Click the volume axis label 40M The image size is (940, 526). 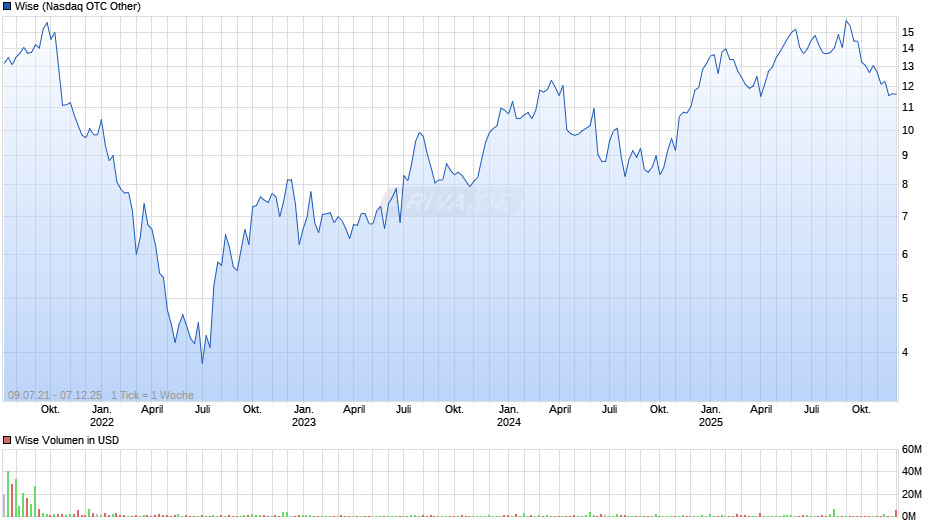[x=911, y=471]
